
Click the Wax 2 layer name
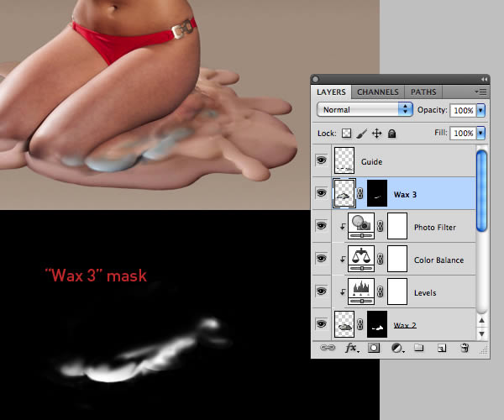click(405, 325)
